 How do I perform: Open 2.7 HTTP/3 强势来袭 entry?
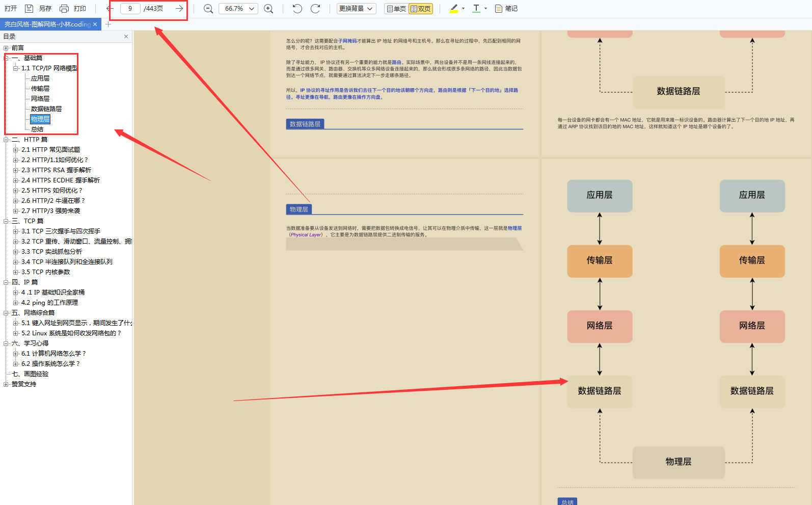coord(51,211)
